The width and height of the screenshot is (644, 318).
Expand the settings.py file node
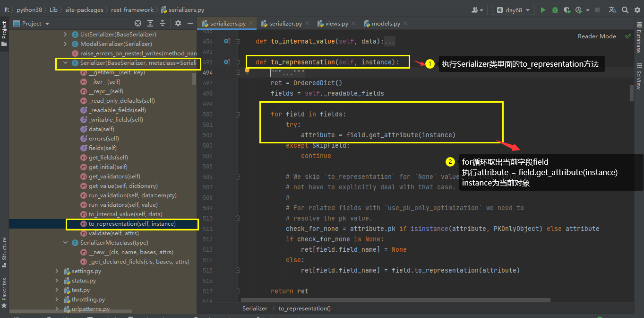pyautogui.click(x=57, y=271)
